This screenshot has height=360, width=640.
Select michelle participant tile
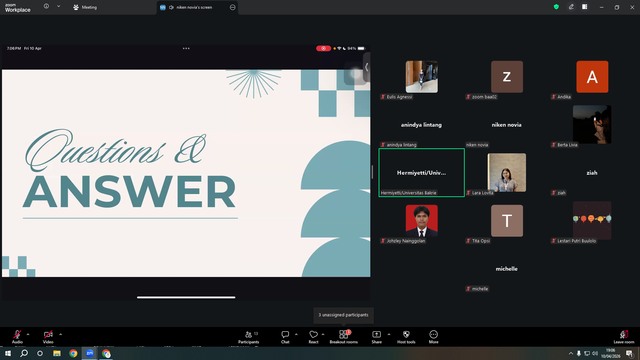[x=507, y=269]
